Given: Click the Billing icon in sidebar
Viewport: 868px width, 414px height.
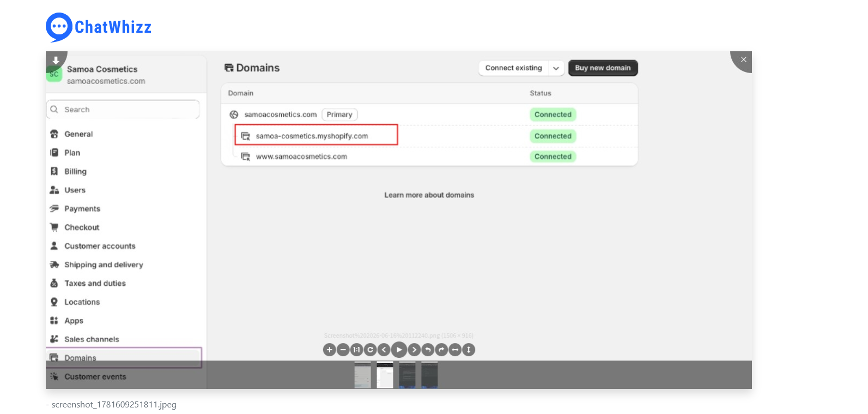Looking at the screenshot, I should click(54, 171).
